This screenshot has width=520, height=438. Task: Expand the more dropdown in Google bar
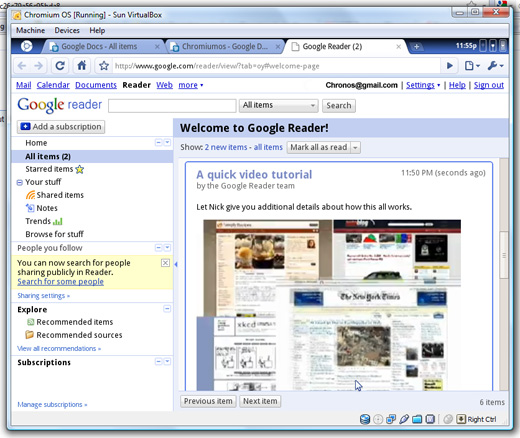click(191, 85)
